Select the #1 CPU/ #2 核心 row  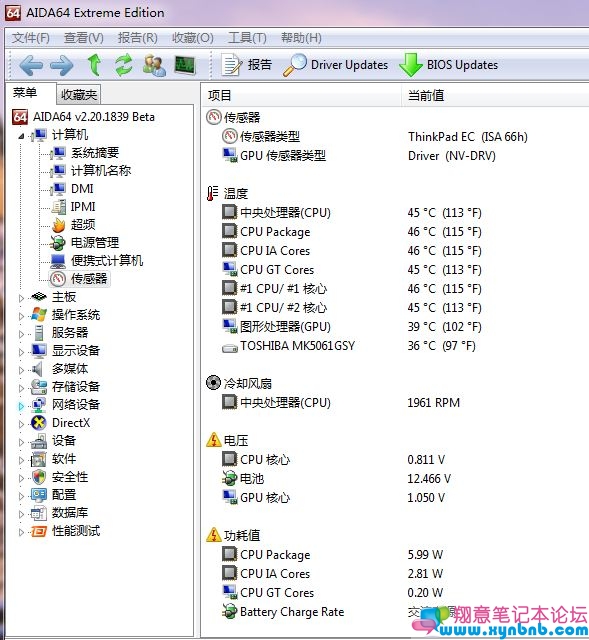(352, 307)
